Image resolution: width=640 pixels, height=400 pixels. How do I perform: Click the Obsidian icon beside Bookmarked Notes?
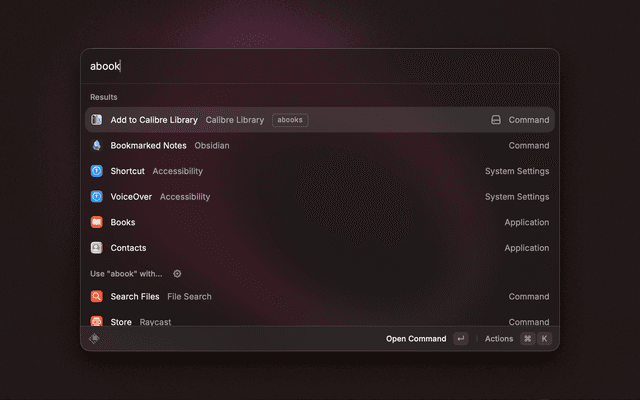(96, 145)
